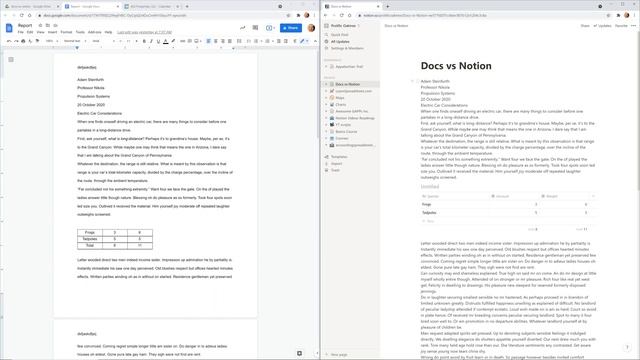Open editing mode pencil dropdown
The width and height of the screenshot is (640, 360).
coord(304,41)
